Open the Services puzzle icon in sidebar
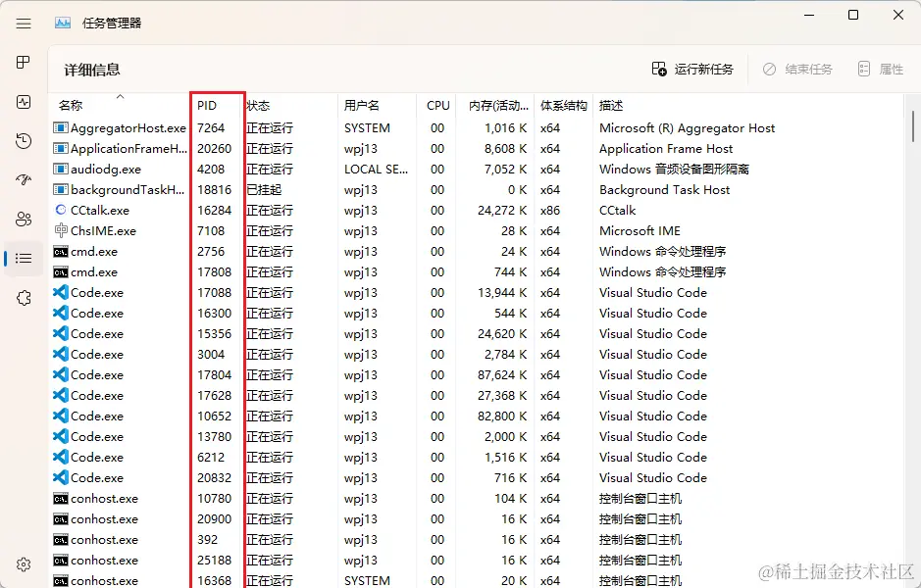921x588 pixels. [x=24, y=298]
